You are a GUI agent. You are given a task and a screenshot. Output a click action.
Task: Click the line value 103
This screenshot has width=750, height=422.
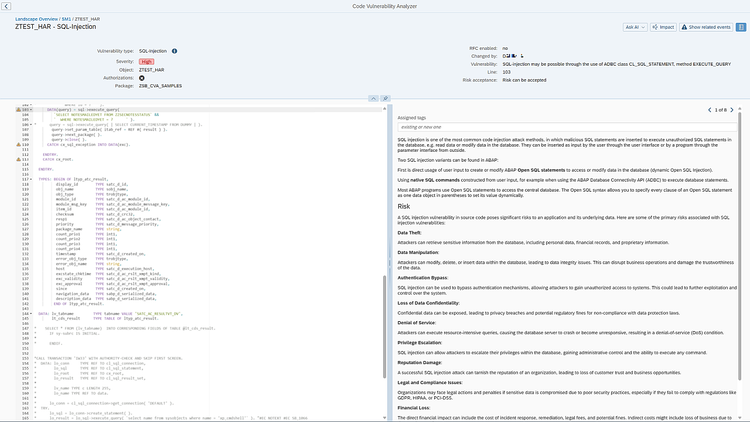point(506,72)
